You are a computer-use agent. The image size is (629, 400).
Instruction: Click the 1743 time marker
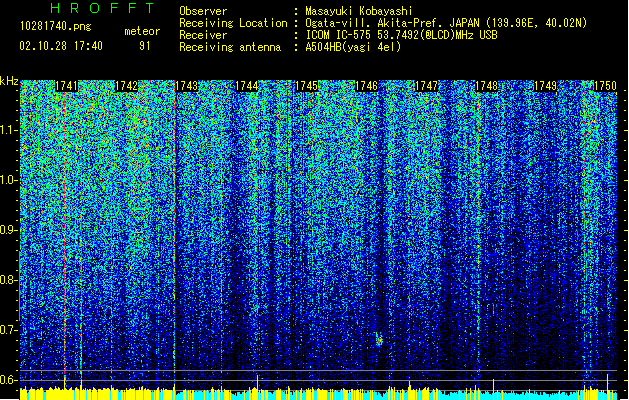coord(187,86)
